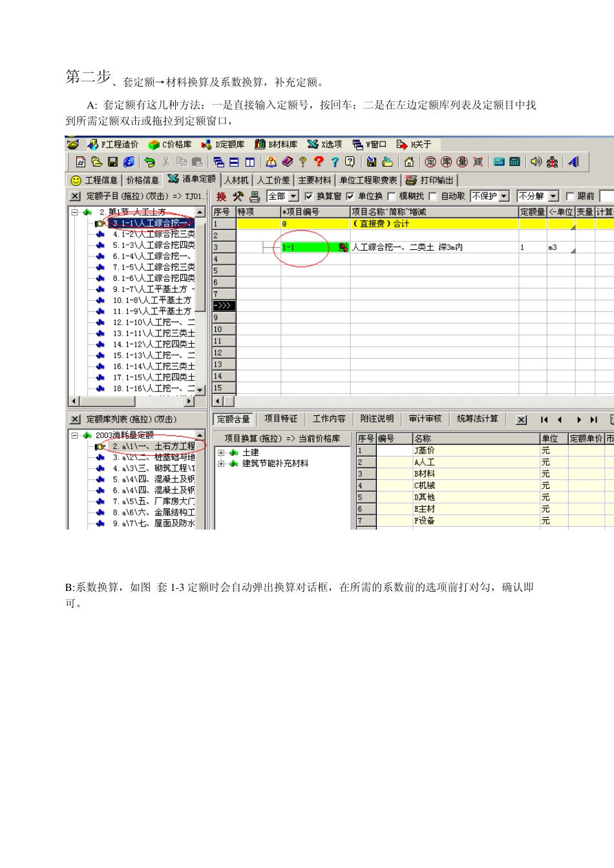Click the Save floppy disk icon
Image resolution: width=614 pixels, height=868 pixels.
click(112, 162)
